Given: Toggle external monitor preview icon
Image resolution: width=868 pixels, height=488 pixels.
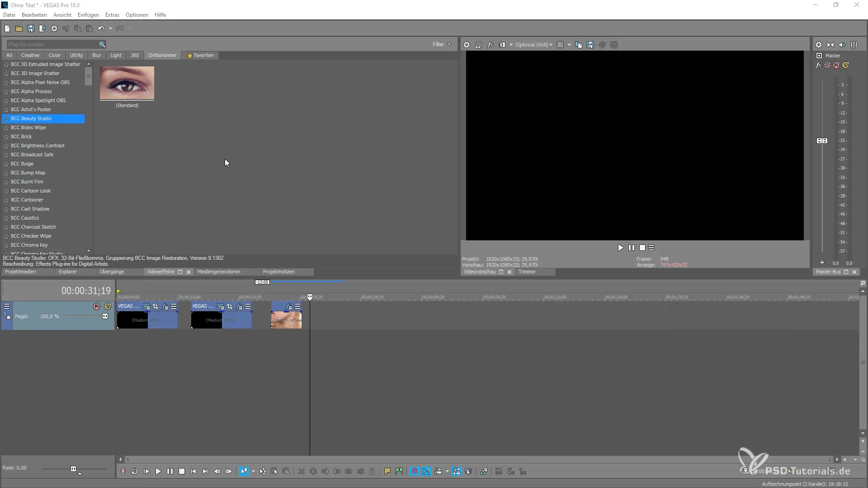Looking at the screenshot, I should 478,45.
